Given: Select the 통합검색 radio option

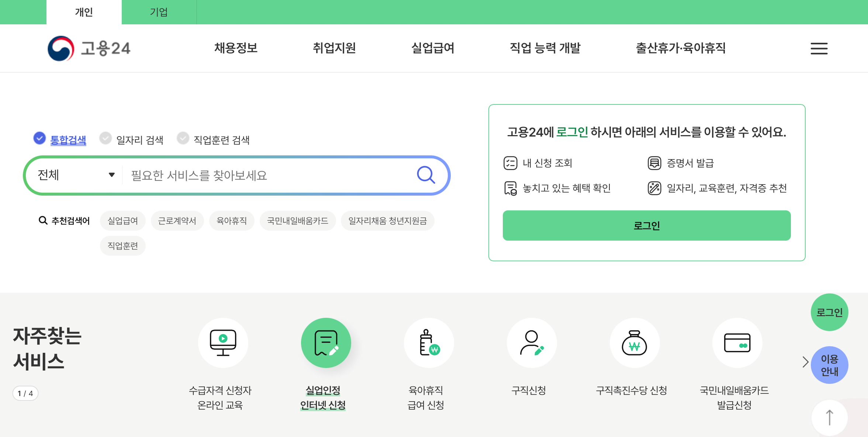Looking at the screenshot, I should [39, 138].
